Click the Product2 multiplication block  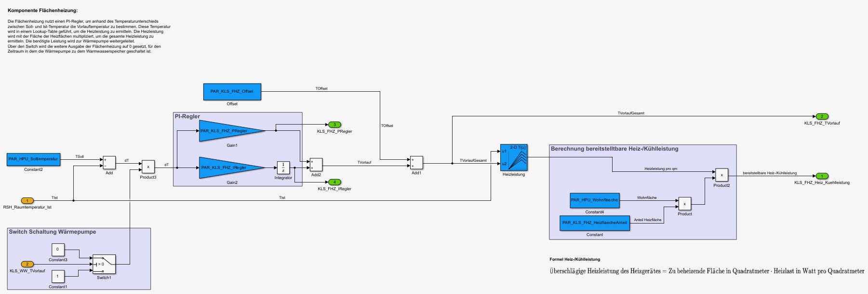click(721, 175)
